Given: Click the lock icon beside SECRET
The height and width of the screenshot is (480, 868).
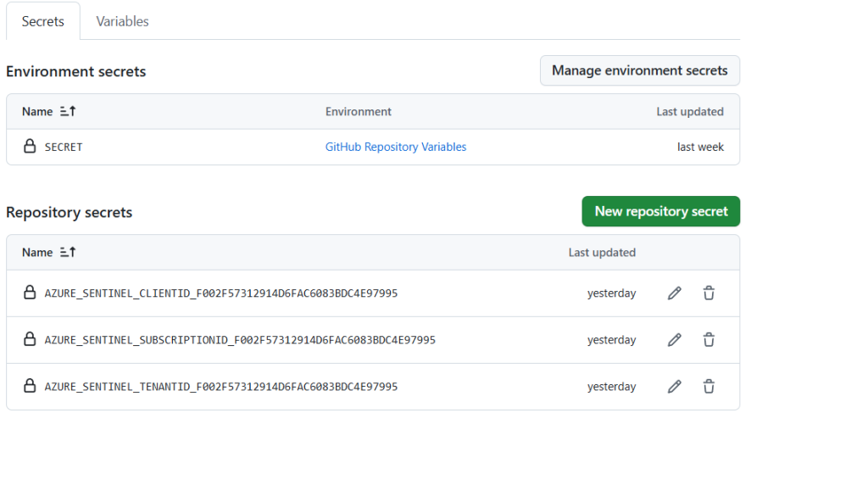Looking at the screenshot, I should point(30,147).
